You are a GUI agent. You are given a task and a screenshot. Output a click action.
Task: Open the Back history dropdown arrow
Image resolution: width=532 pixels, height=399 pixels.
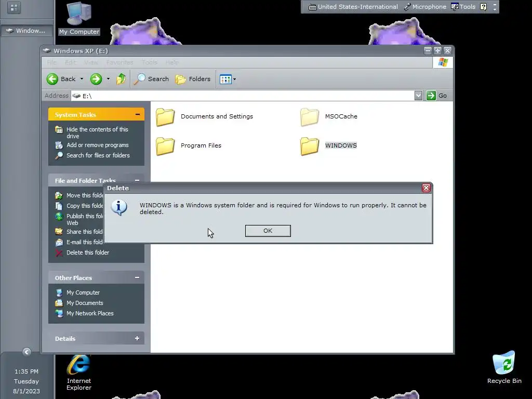tap(82, 79)
